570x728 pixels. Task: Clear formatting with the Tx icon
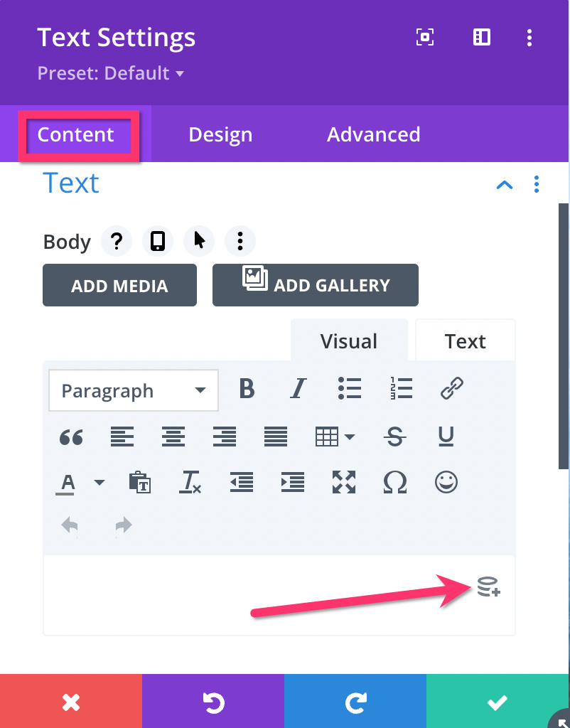tap(190, 482)
